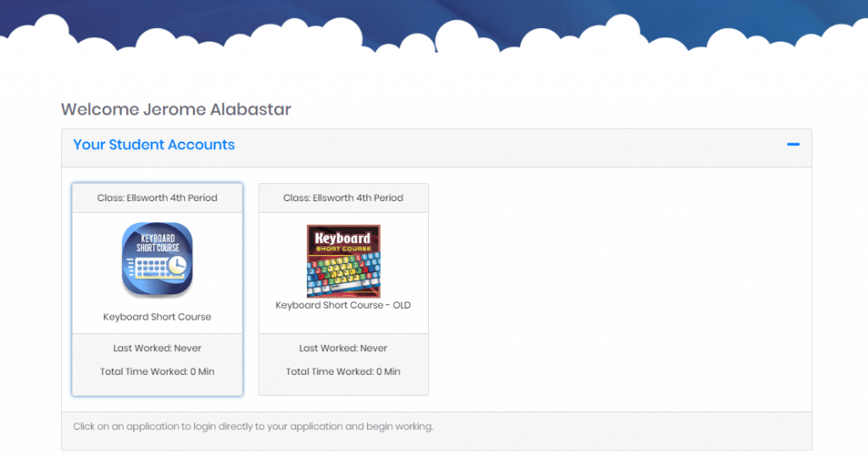Click 'Last Worked: Never' in OLD course card
The image size is (868, 457).
343,348
